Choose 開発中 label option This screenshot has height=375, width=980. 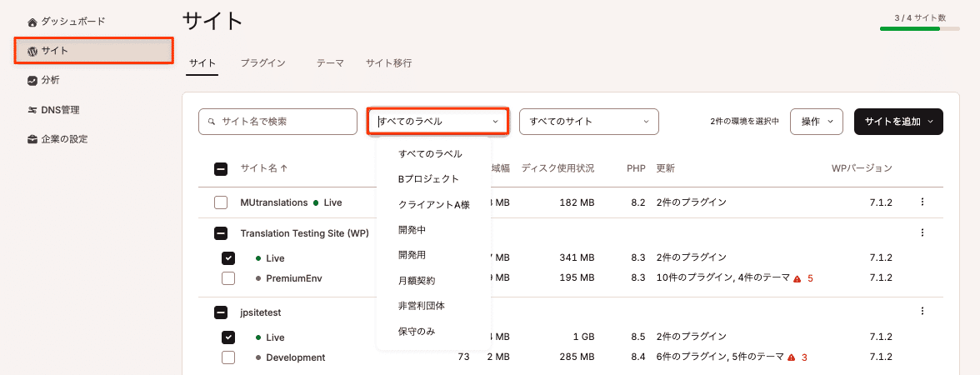(412, 230)
